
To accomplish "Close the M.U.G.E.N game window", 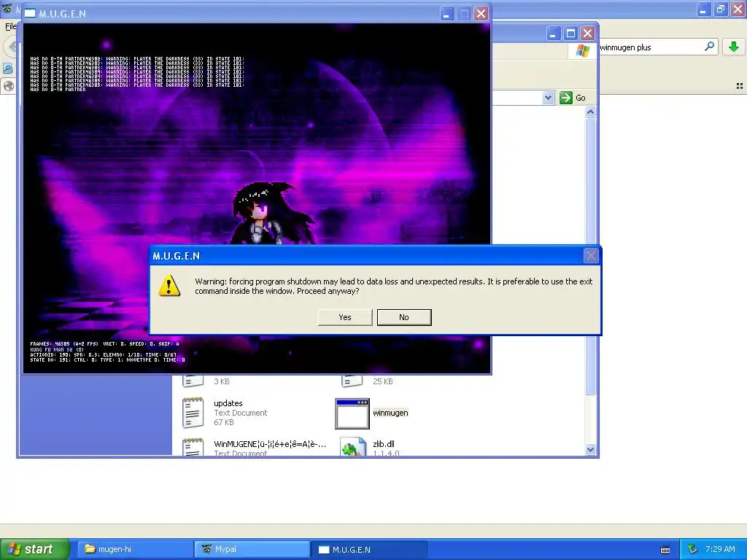I will tap(481, 13).
